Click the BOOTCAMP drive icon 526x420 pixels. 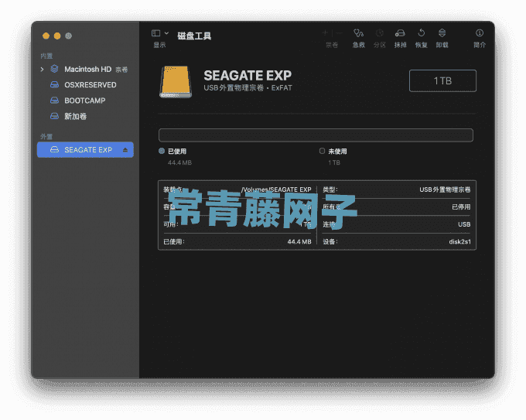coord(54,101)
